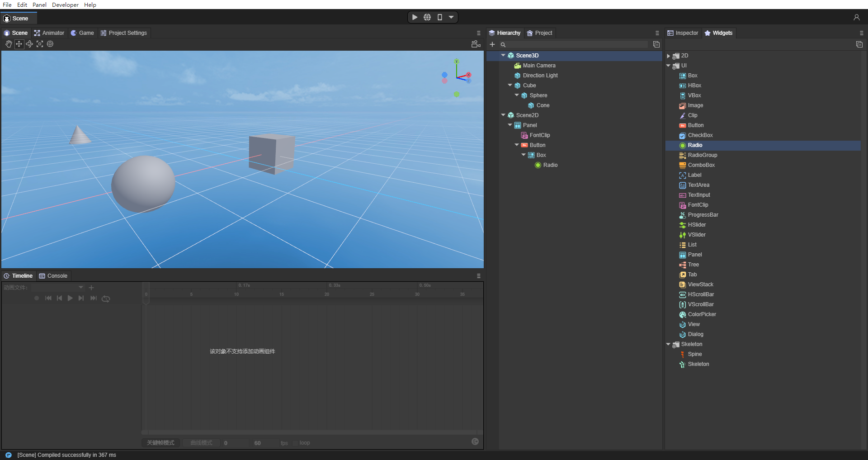Expand the 2D widgets category

[x=668, y=56]
